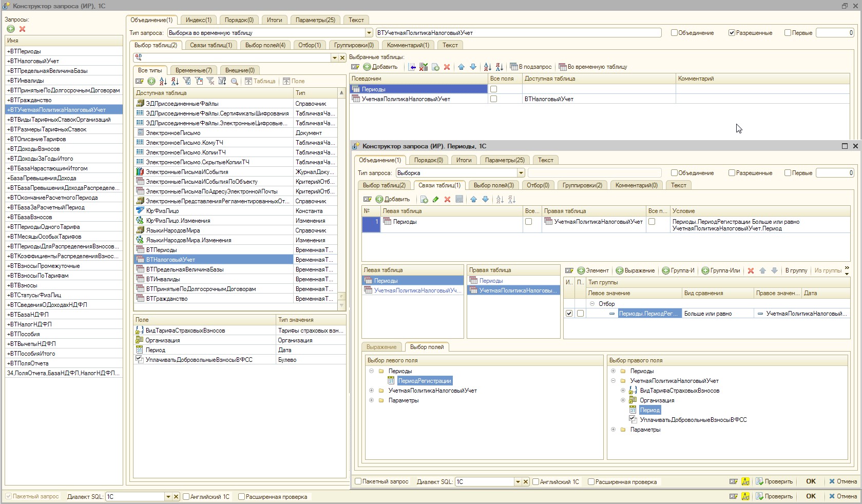This screenshot has width=862, height=504.
Task: Open Диалект SQL dropdown in Периоды window
Action: [x=518, y=481]
